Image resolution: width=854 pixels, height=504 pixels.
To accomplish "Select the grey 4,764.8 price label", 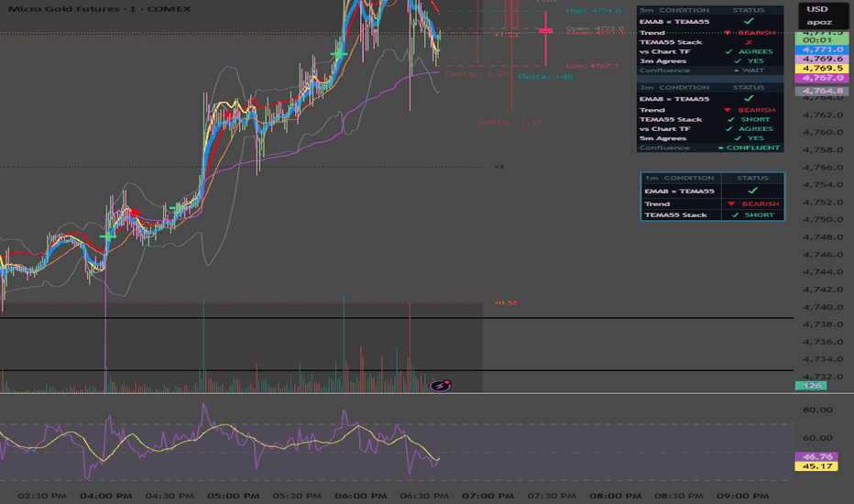I will (x=822, y=91).
